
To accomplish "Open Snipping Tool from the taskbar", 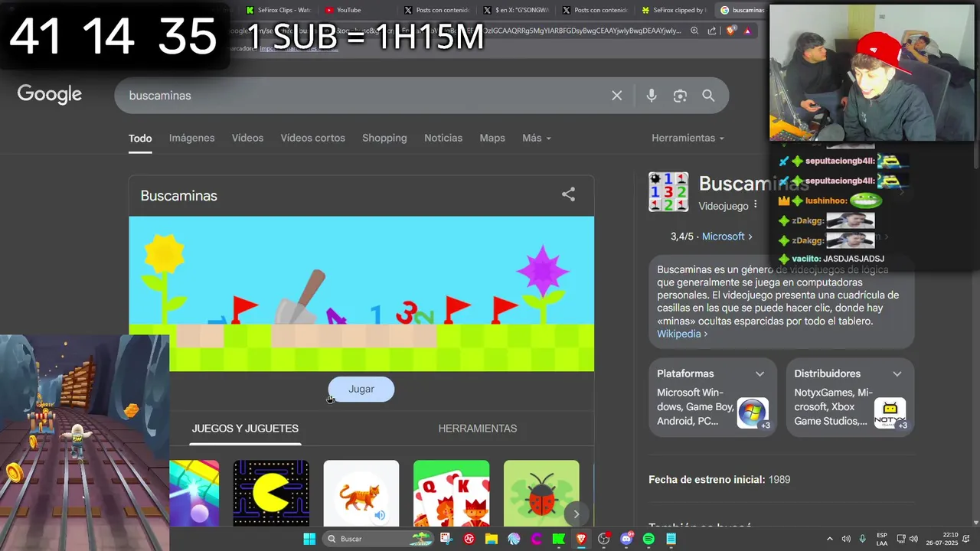I will pyautogui.click(x=446, y=539).
